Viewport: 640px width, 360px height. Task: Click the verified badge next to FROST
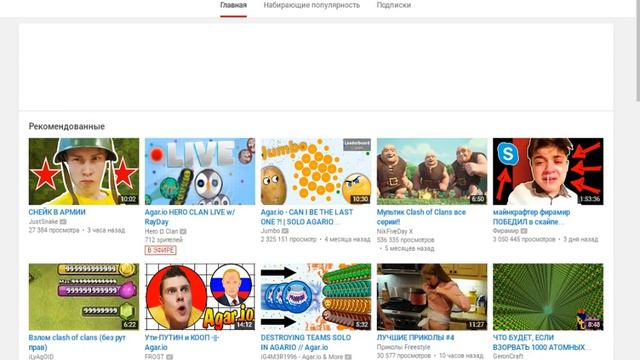tap(169, 357)
